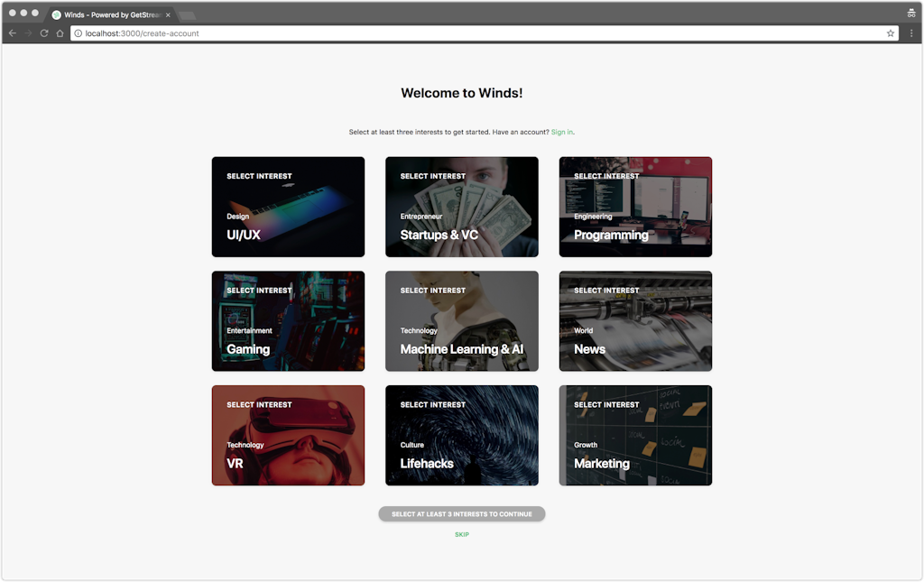Click the localhost address bar field

tap(451, 33)
